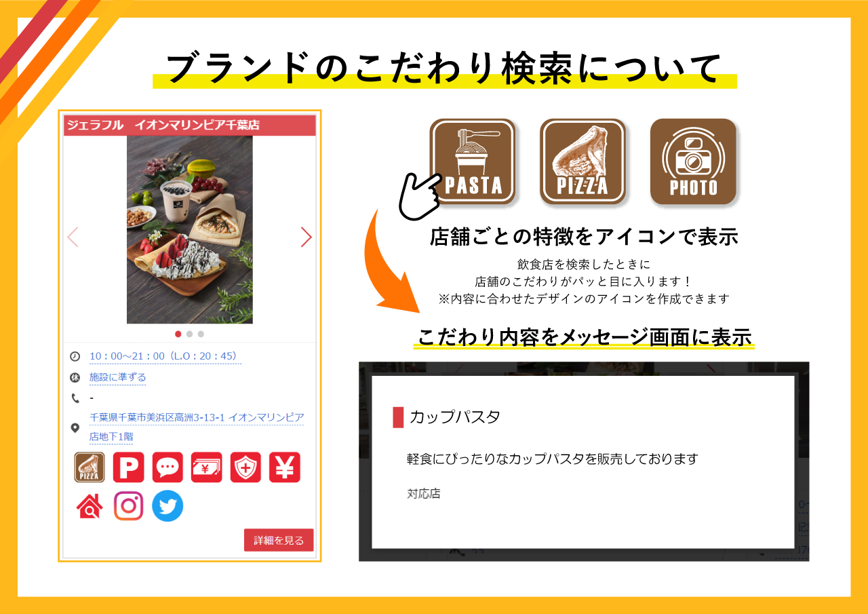Click the 詳細を見る button
Image resolution: width=868 pixels, height=614 pixels.
(279, 540)
